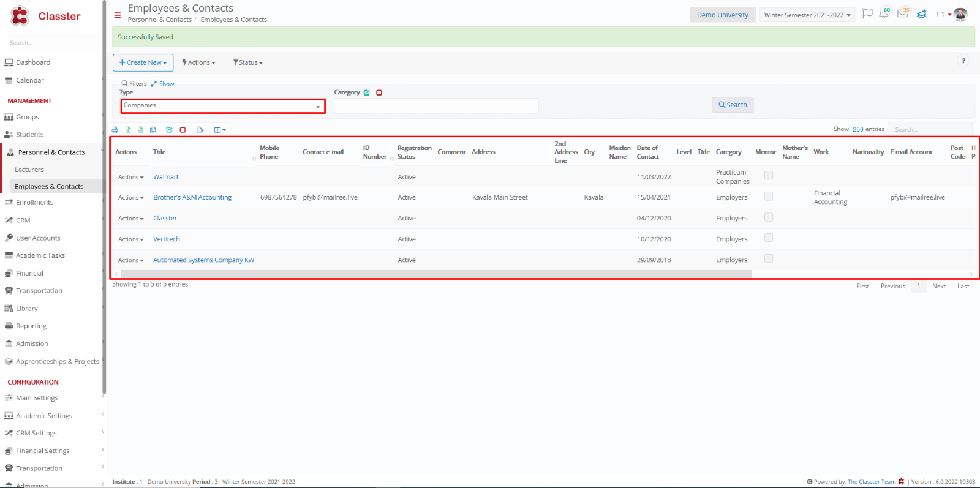Print the table using printer icon
The width and height of the screenshot is (980, 488).
(115, 130)
